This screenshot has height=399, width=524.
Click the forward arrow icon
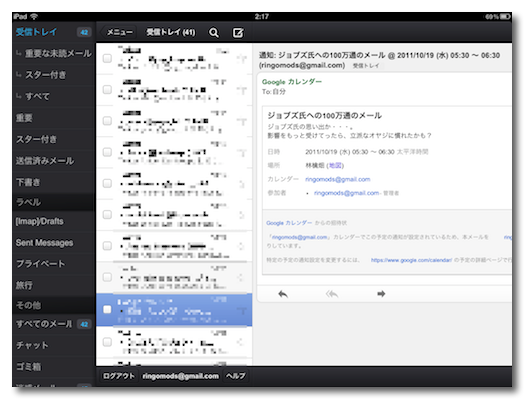[x=381, y=294]
